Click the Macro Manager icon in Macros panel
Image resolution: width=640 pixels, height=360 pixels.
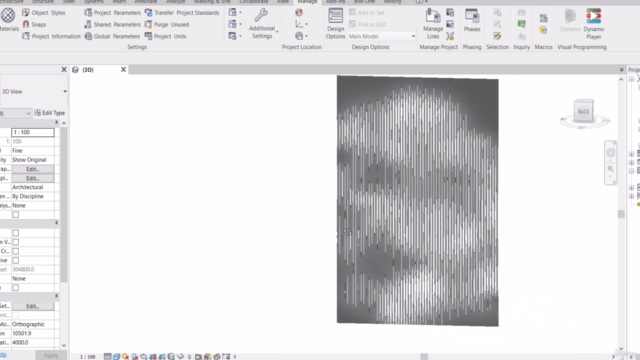[543, 18]
